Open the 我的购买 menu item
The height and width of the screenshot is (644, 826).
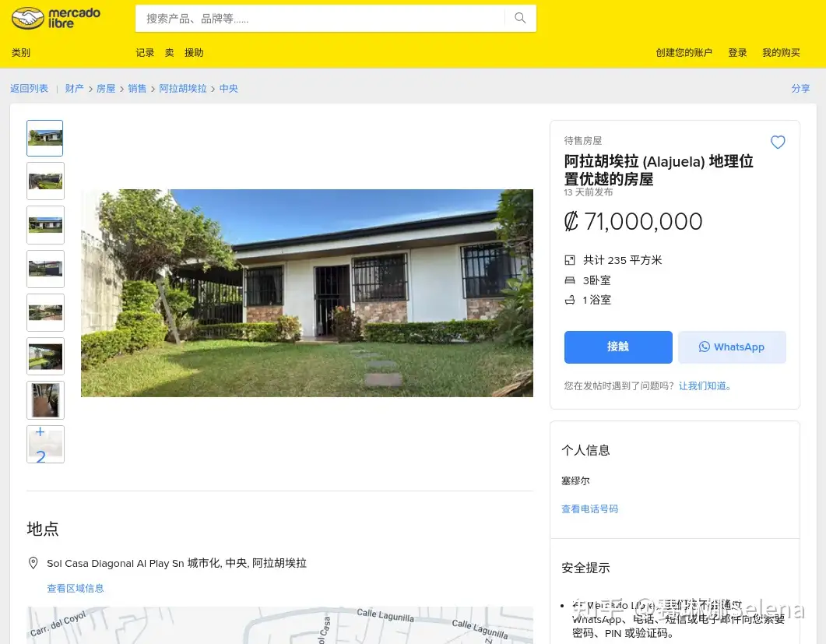781,53
